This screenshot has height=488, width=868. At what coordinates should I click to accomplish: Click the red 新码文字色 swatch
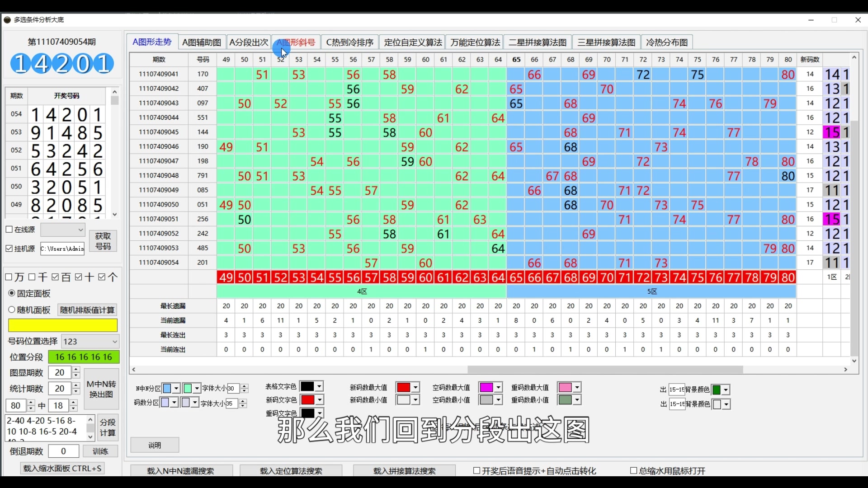click(308, 400)
